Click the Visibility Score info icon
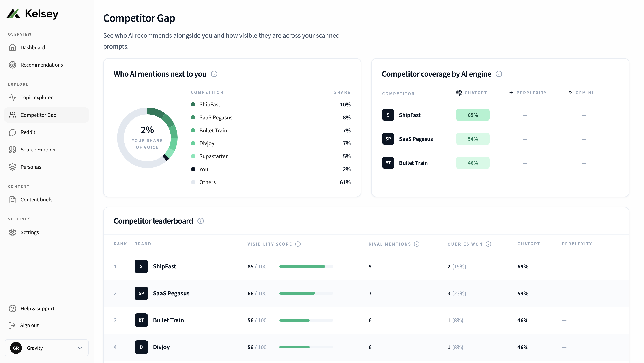The width and height of the screenshot is (644, 363). coord(298,244)
